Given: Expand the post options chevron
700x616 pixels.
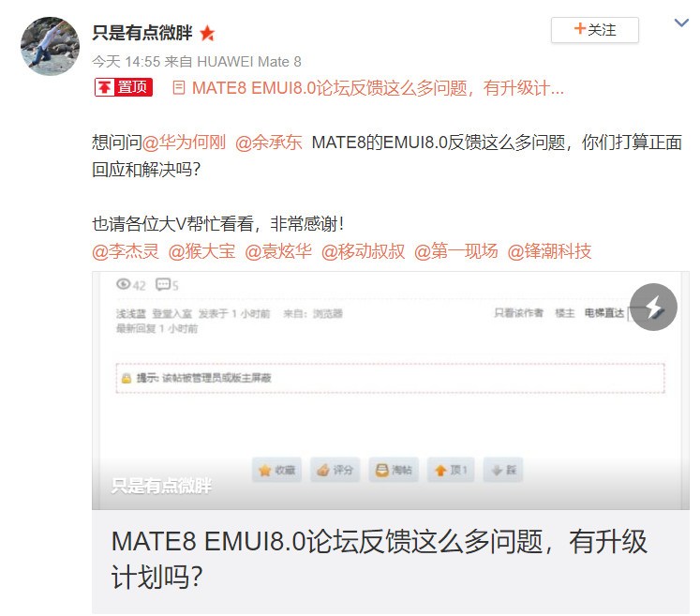Looking at the screenshot, I should point(681,23).
